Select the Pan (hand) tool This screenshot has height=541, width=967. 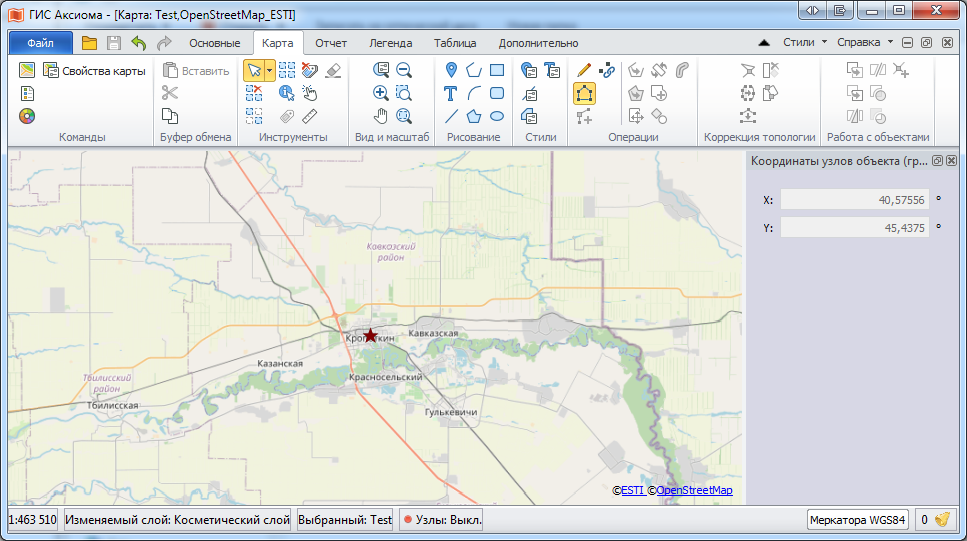380,116
